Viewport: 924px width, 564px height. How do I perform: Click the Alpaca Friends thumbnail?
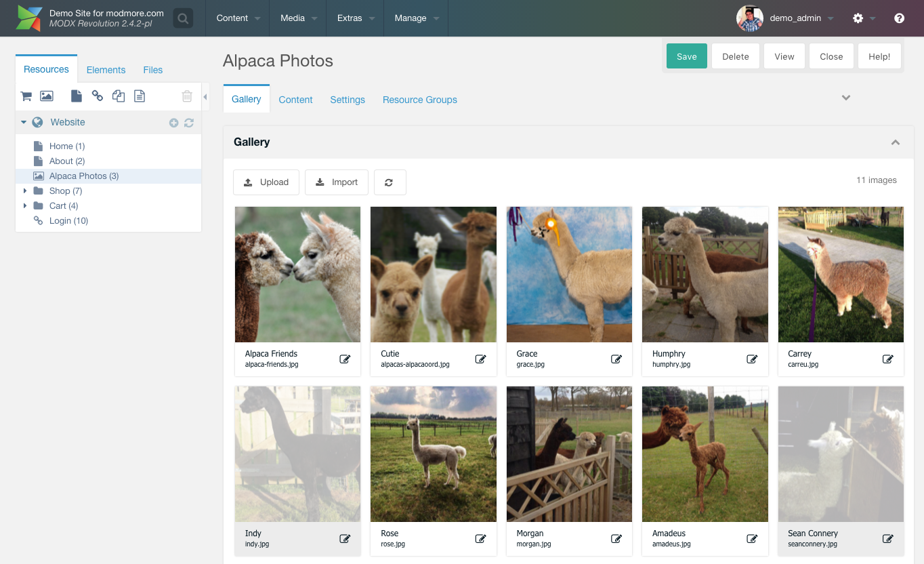298,275
